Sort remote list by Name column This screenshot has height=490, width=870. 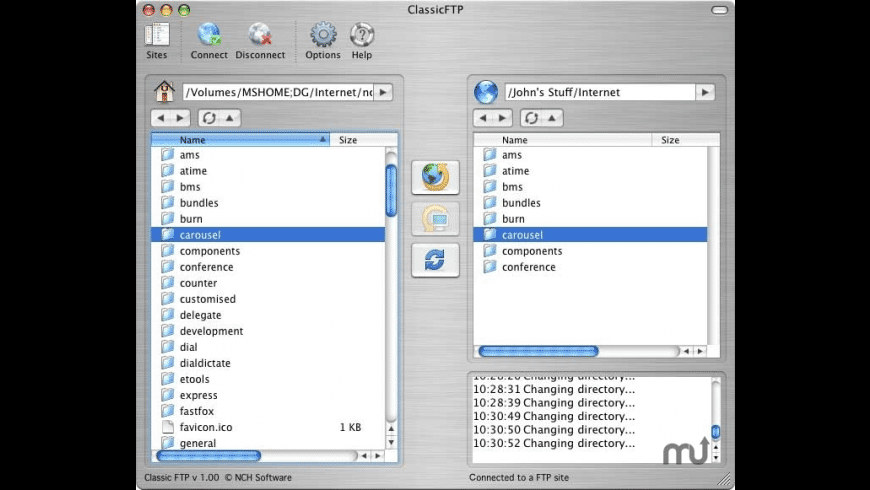(x=563, y=140)
